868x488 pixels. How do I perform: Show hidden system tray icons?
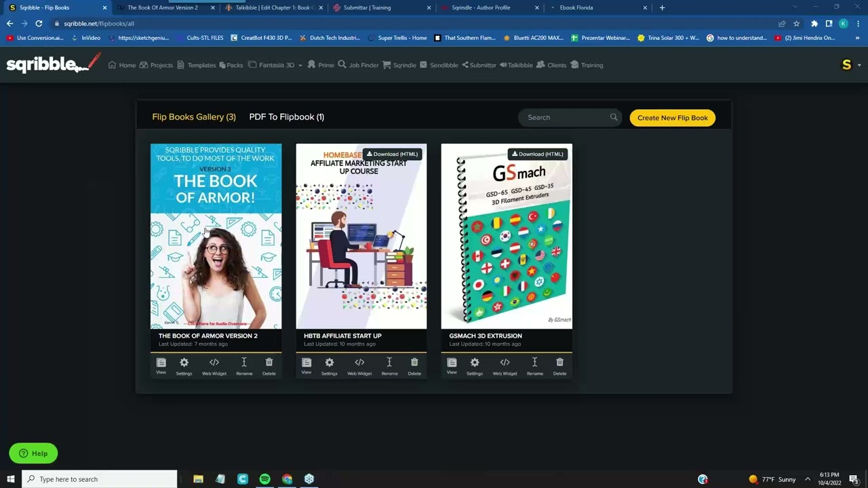(807, 479)
